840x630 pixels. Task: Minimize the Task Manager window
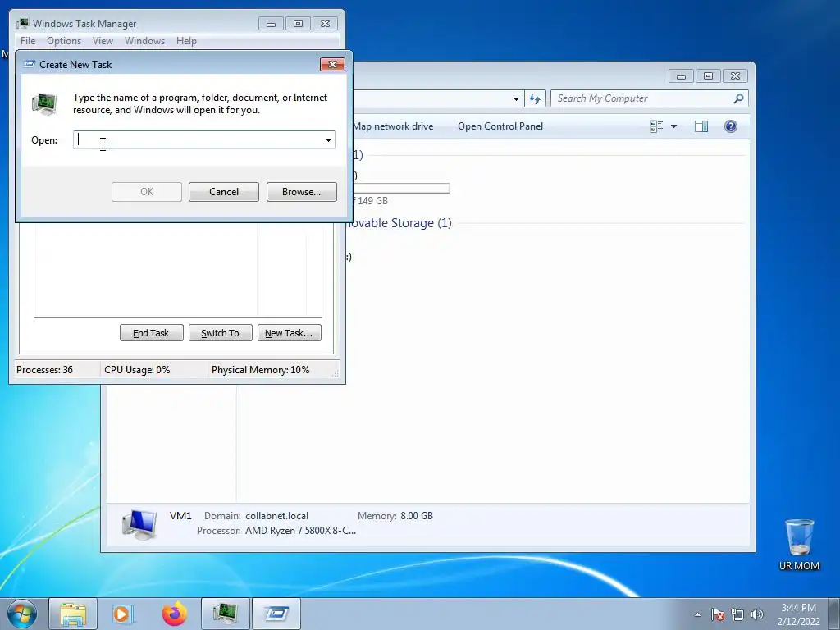click(271, 24)
